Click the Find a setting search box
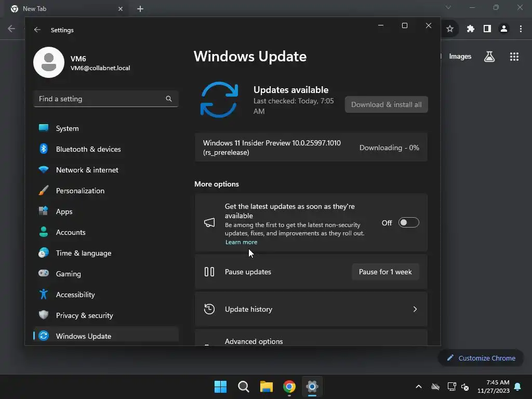The image size is (532, 399). coord(106,99)
